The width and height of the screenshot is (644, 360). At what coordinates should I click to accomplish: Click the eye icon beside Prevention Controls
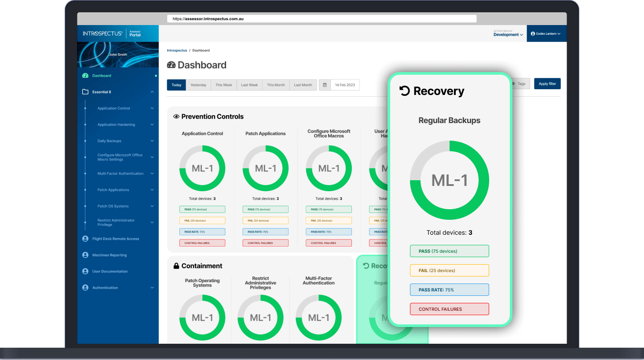(x=176, y=116)
